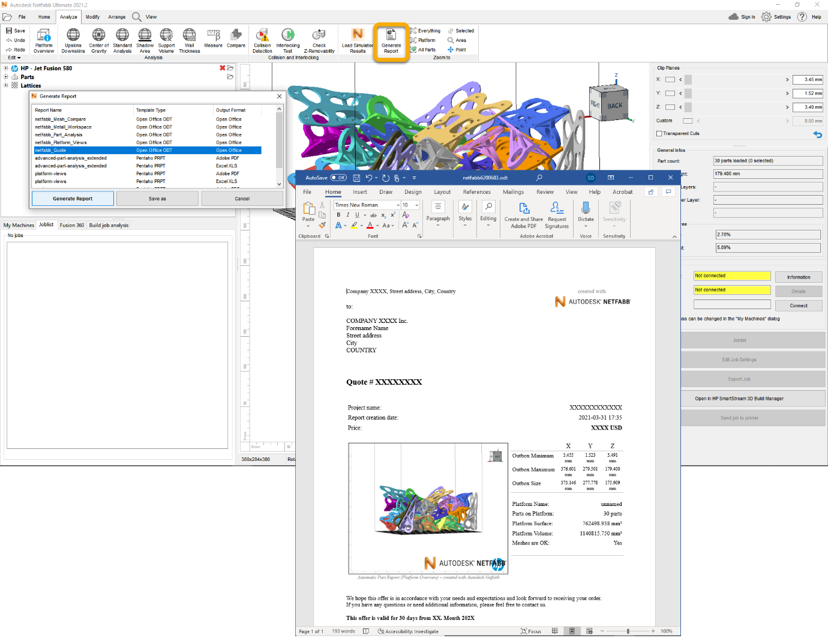The height and width of the screenshot is (644, 828).
Task: Zoom to Point
Action: click(457, 50)
